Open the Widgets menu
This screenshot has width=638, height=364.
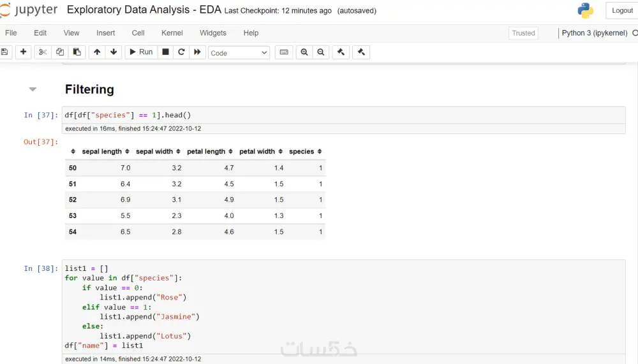(213, 33)
